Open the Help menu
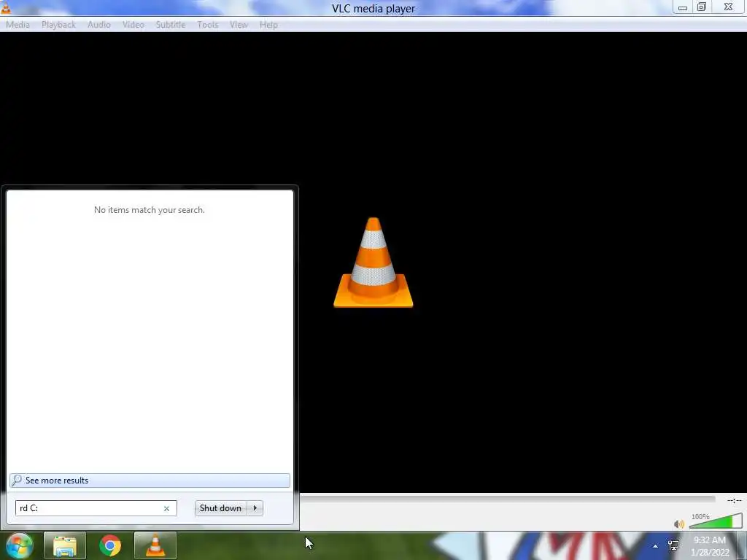The height and width of the screenshot is (560, 747). click(x=268, y=25)
